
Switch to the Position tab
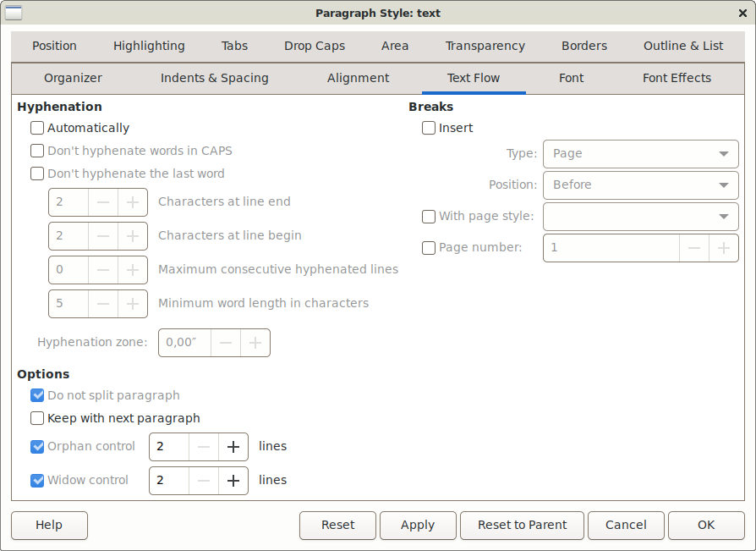54,46
